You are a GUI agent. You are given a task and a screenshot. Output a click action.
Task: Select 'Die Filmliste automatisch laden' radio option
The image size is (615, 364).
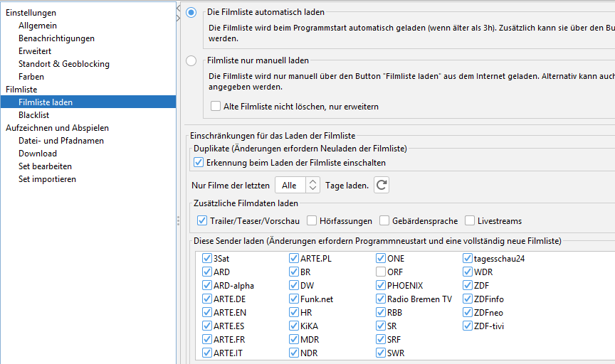pos(191,13)
